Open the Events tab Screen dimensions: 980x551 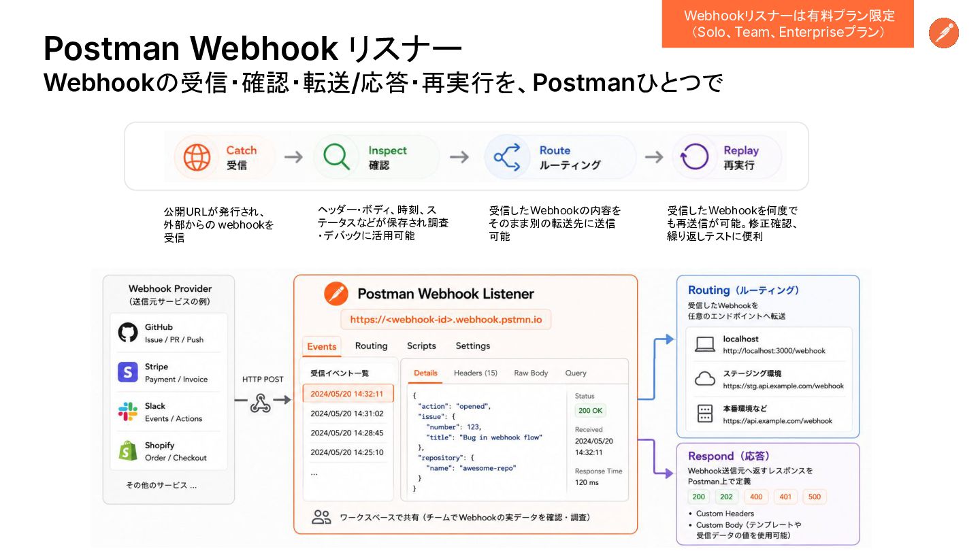click(322, 346)
